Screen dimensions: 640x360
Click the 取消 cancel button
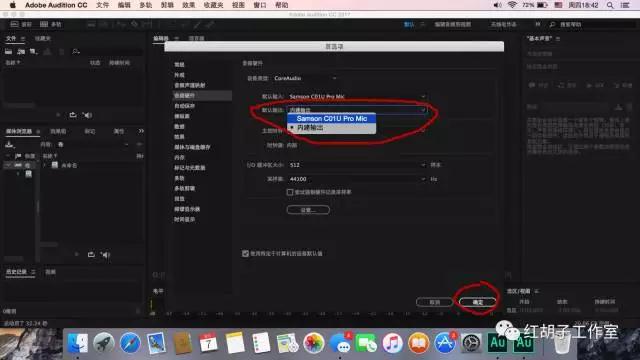pyautogui.click(x=434, y=302)
